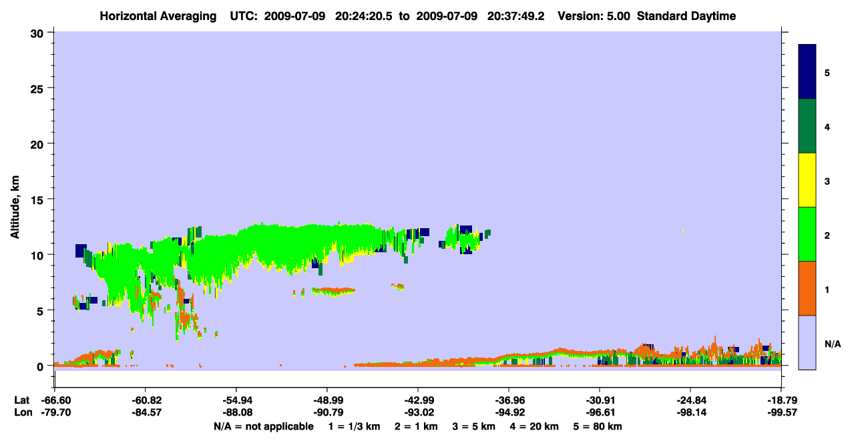The width and height of the screenshot is (868, 445).
Task: Click the latitude value -42.99
Action: pyautogui.click(x=418, y=400)
